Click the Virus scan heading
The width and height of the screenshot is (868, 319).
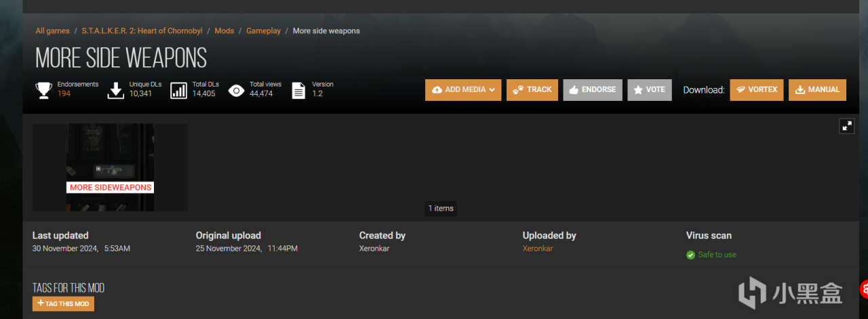pyautogui.click(x=709, y=236)
